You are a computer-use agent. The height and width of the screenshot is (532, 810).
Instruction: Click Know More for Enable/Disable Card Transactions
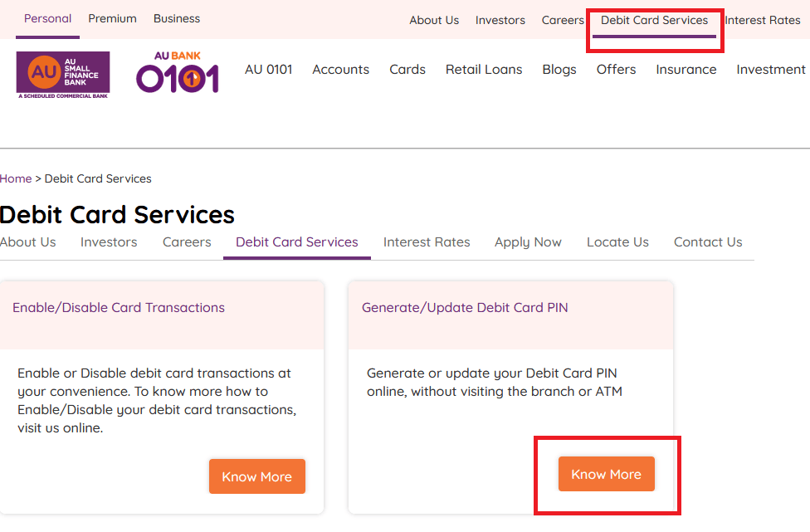coord(256,476)
